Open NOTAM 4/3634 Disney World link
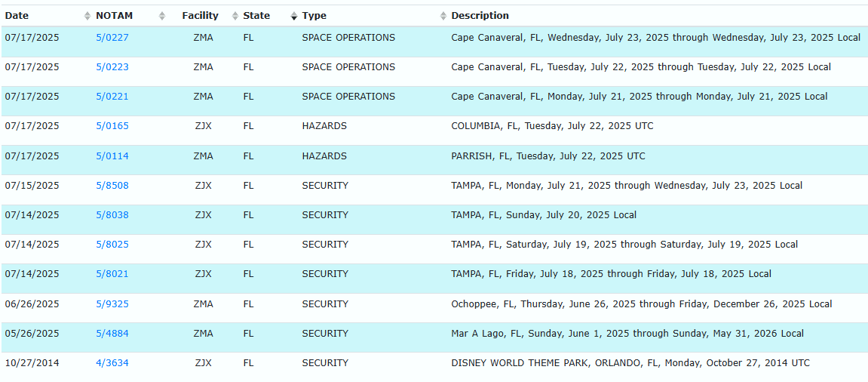Image resolution: width=868 pixels, height=382 pixels. click(x=112, y=363)
